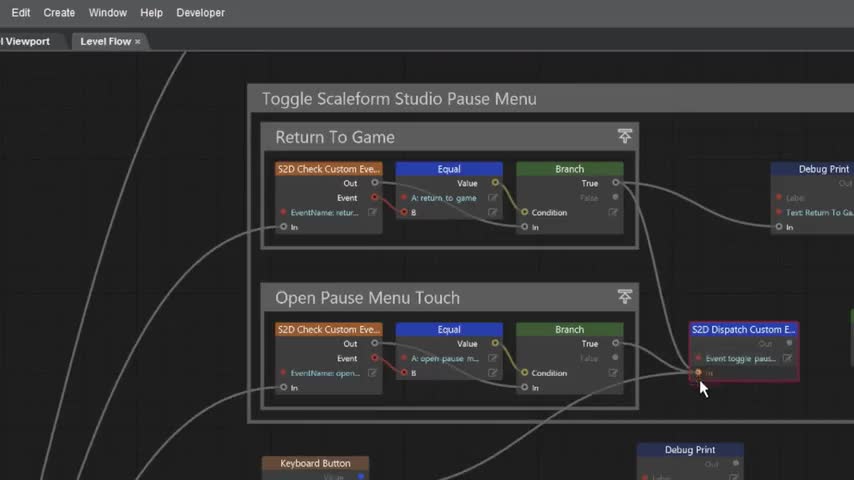Open the Developer menu

[x=200, y=13]
